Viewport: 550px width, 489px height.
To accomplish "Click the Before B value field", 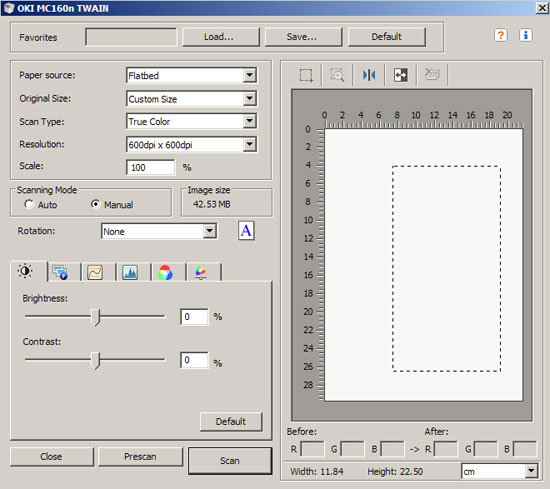I will [x=392, y=449].
